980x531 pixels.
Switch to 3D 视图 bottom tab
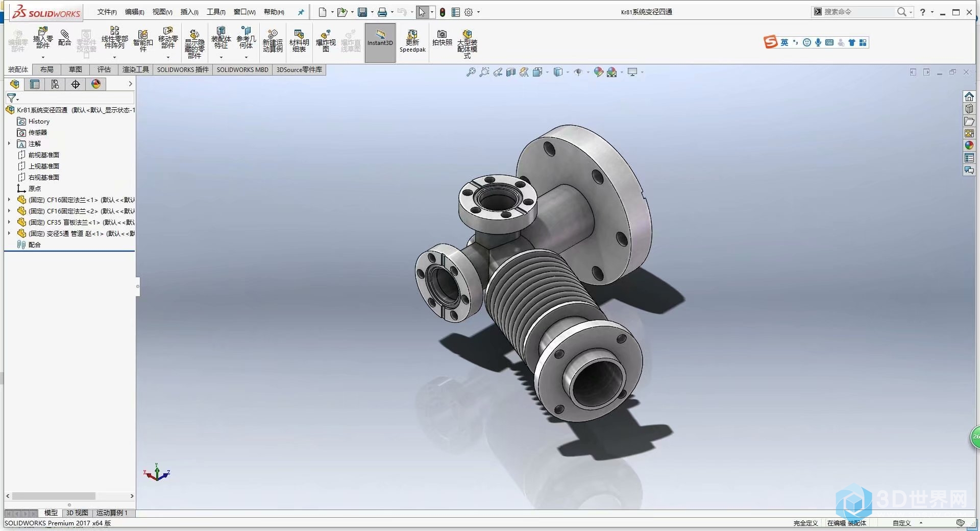coord(77,513)
